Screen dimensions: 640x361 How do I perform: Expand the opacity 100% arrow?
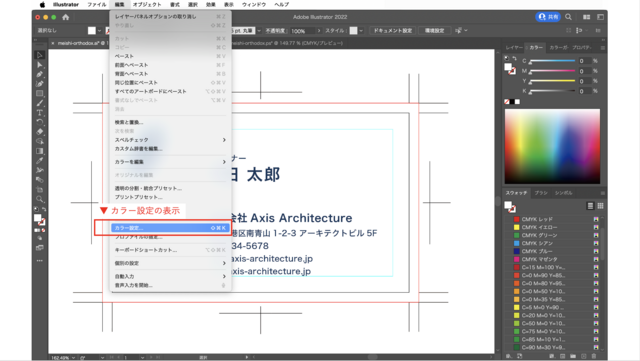319,31
